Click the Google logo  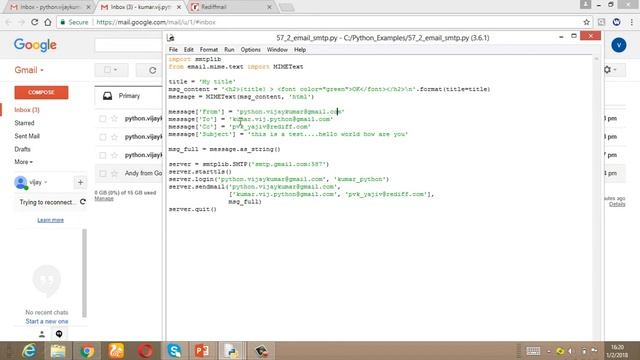[35, 45]
